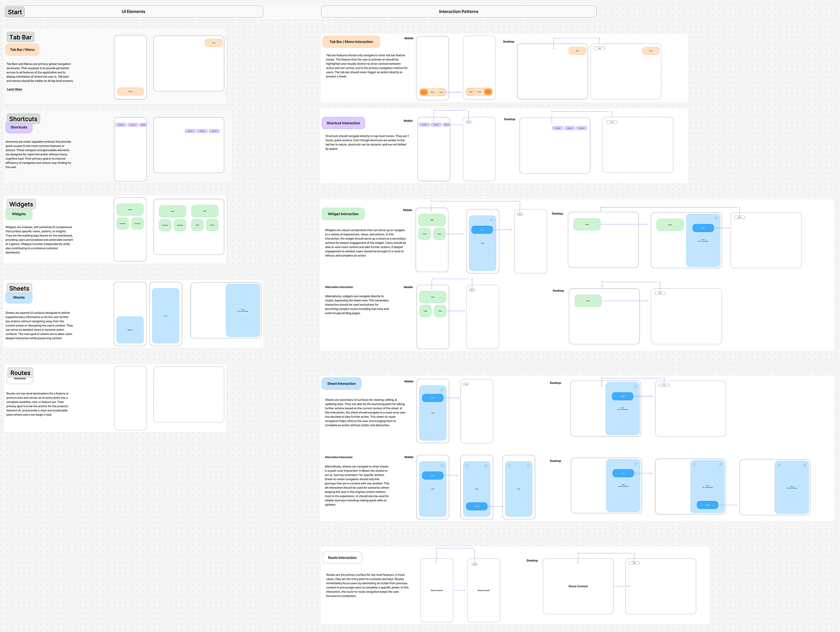The image size is (840, 632).
Task: Select the half sheet in Sheets first mobile mockup
Action: 130,330
